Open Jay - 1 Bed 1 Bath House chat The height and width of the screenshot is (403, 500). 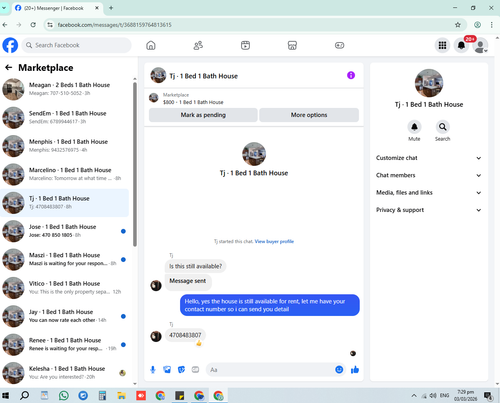[x=65, y=316]
